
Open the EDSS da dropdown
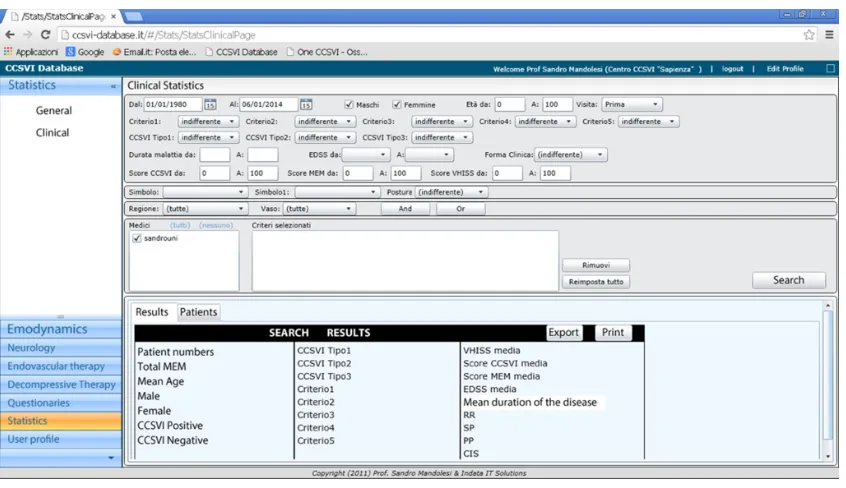pyautogui.click(x=366, y=154)
